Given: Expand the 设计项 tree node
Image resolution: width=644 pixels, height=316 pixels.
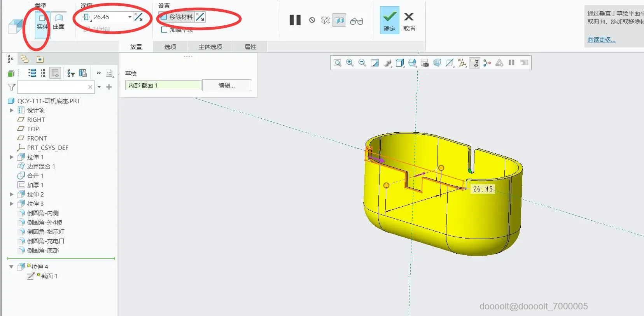Looking at the screenshot, I should pyautogui.click(x=12, y=110).
